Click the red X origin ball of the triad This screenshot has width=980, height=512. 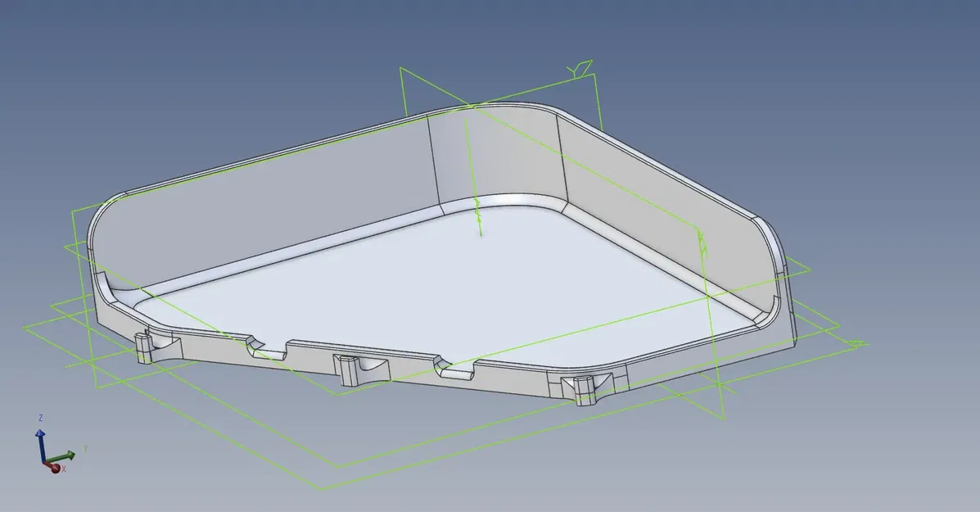point(55,469)
